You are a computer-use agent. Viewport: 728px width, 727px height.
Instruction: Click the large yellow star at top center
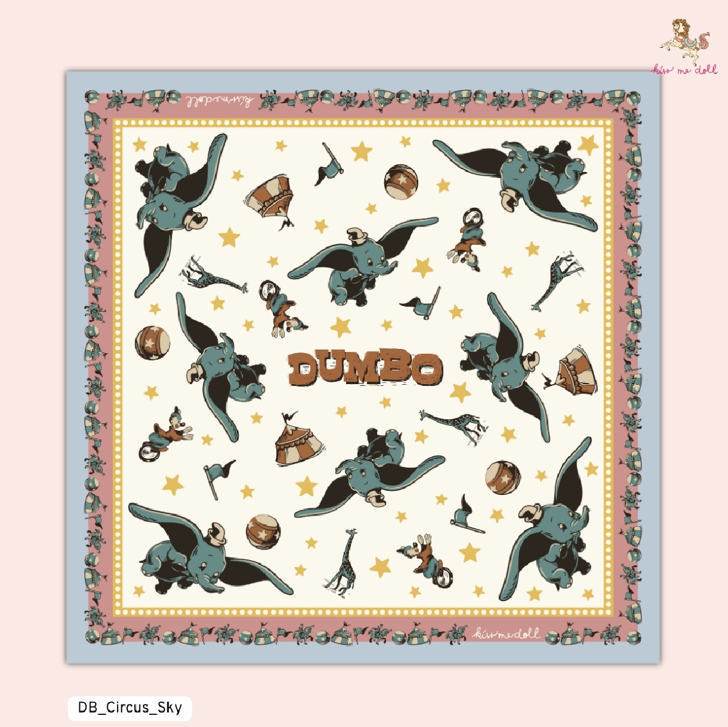pos(361,151)
